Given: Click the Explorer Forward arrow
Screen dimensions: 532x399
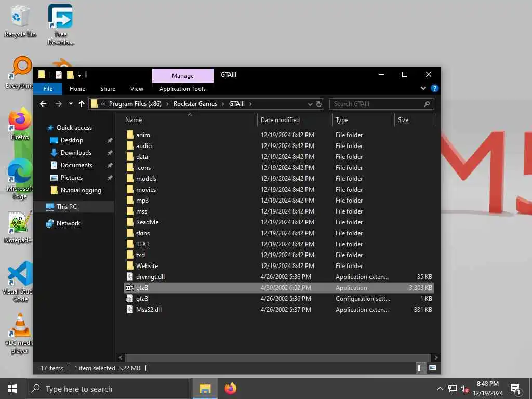Looking at the screenshot, I should pos(58,104).
